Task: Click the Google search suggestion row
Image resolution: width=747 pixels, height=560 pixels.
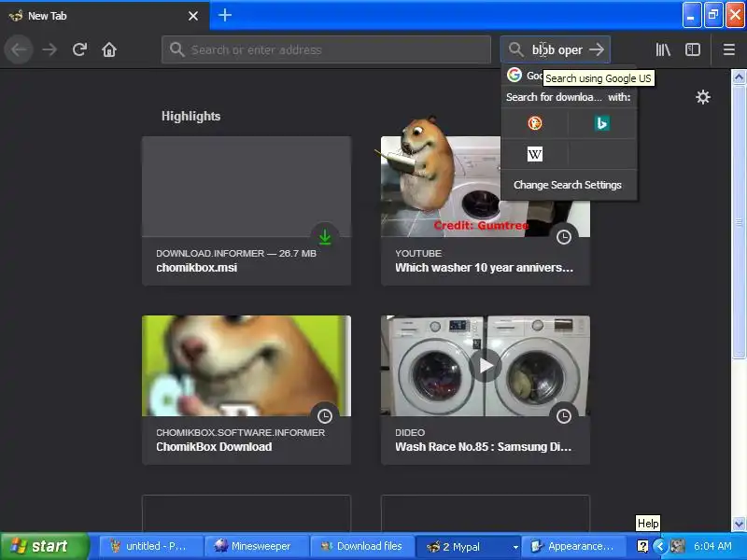Action: point(569,76)
